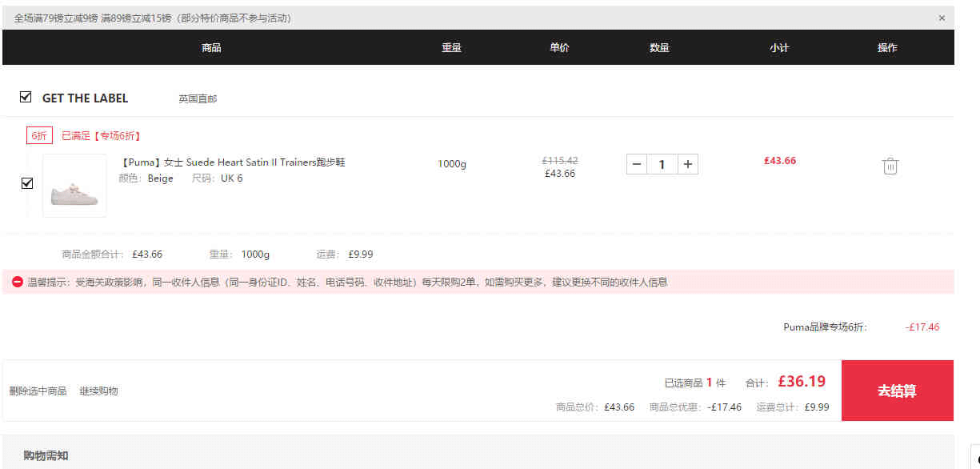980x469 pixels.
Task: Open the GET THE LABEL store link
Action: [85, 98]
